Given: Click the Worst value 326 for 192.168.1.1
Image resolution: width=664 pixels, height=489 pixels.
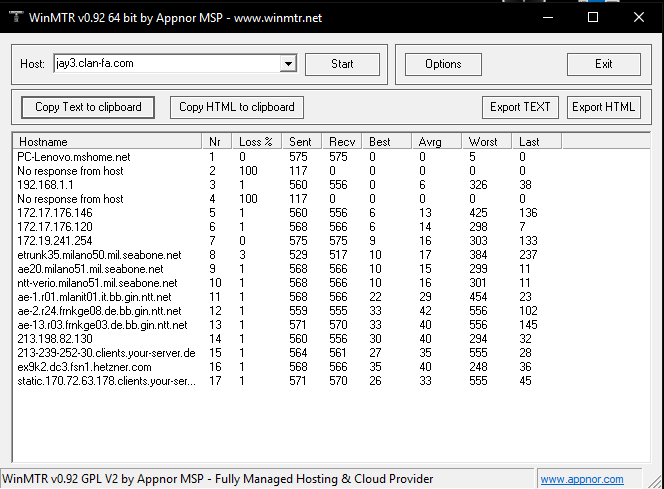Looking at the screenshot, I should 478,185.
